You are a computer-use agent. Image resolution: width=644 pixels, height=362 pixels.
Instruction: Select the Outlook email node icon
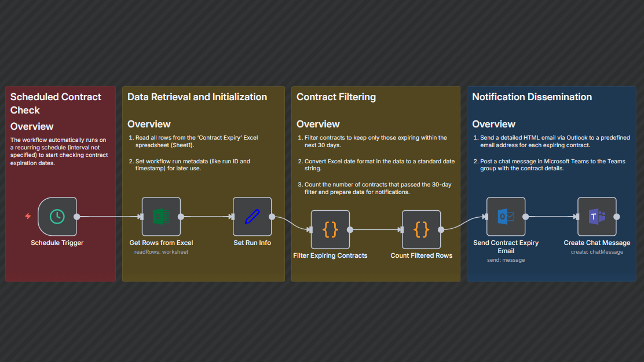click(x=506, y=217)
